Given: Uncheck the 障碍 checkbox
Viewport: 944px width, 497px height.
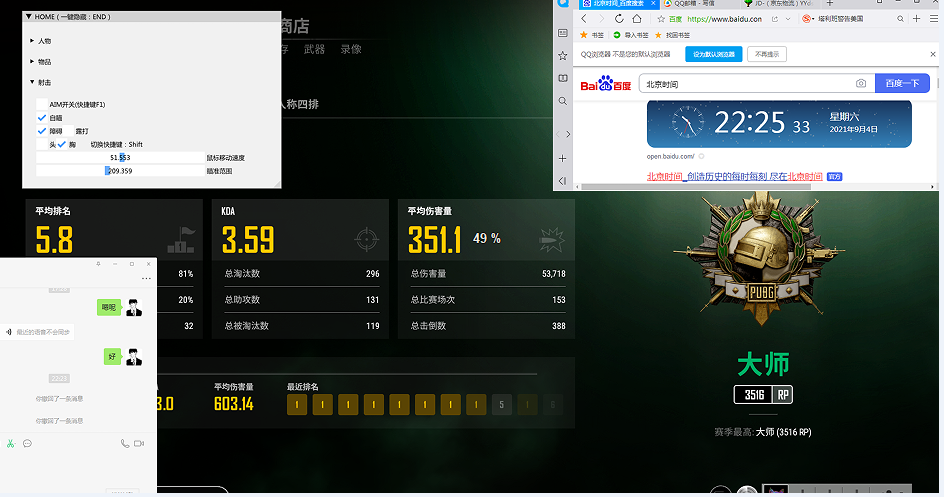Looking at the screenshot, I should (x=42, y=131).
